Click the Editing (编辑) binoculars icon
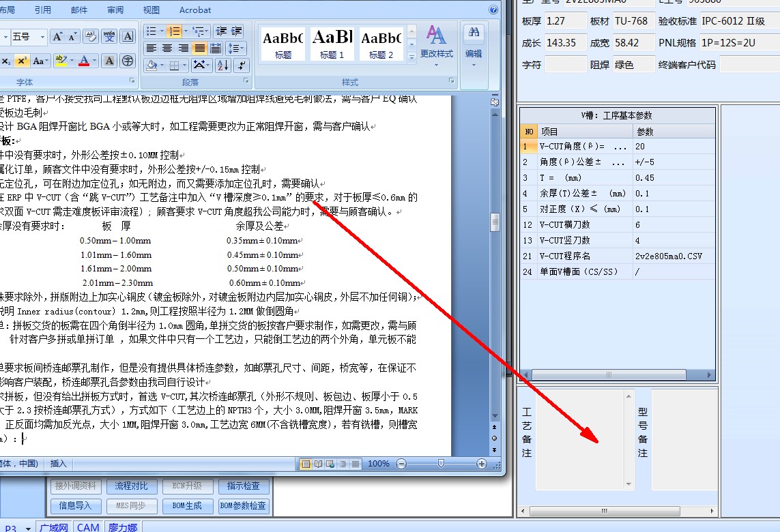The width and height of the screenshot is (780, 532). click(x=474, y=47)
